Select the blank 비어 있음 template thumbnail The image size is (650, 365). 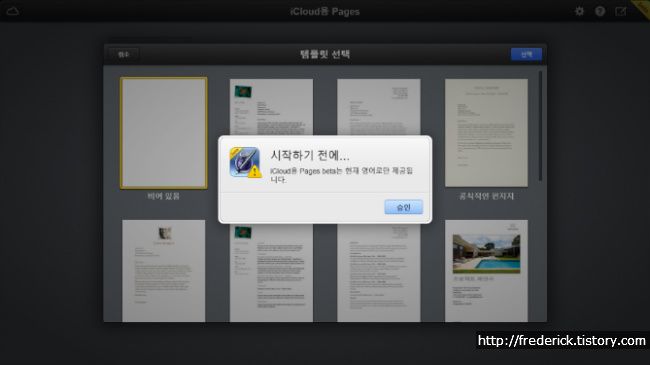coord(164,133)
